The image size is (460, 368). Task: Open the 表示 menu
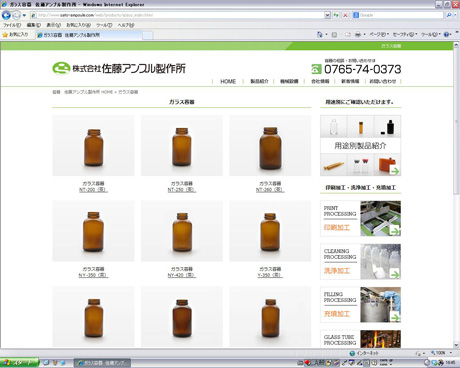(x=53, y=25)
